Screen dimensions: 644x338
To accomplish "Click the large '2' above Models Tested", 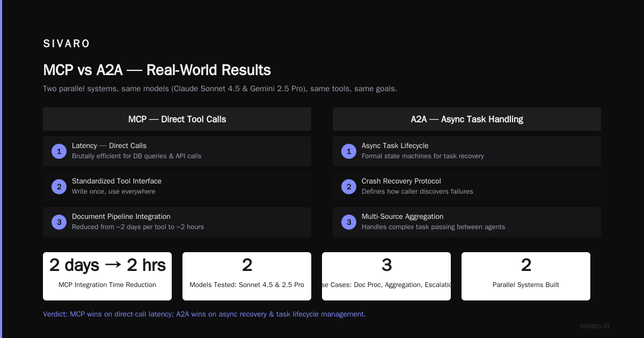I will click(247, 265).
